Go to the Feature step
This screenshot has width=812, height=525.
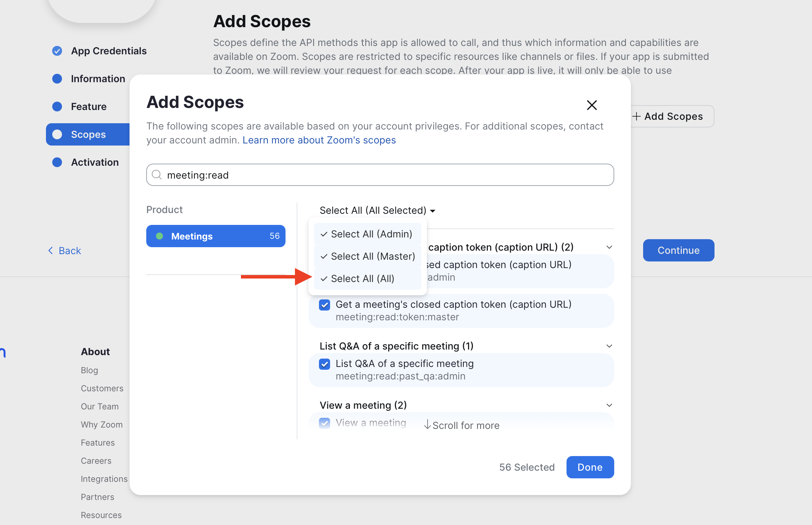[x=79, y=107]
